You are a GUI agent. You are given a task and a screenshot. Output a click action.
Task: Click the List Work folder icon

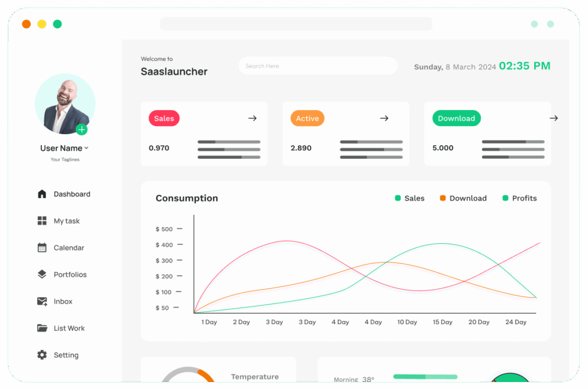42,328
